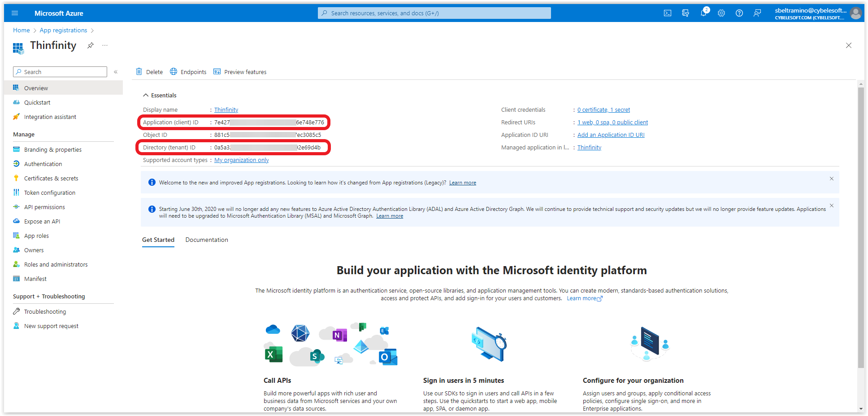868x416 pixels.
Task: Pin Thinfinity to the dashboard
Action: (x=91, y=45)
